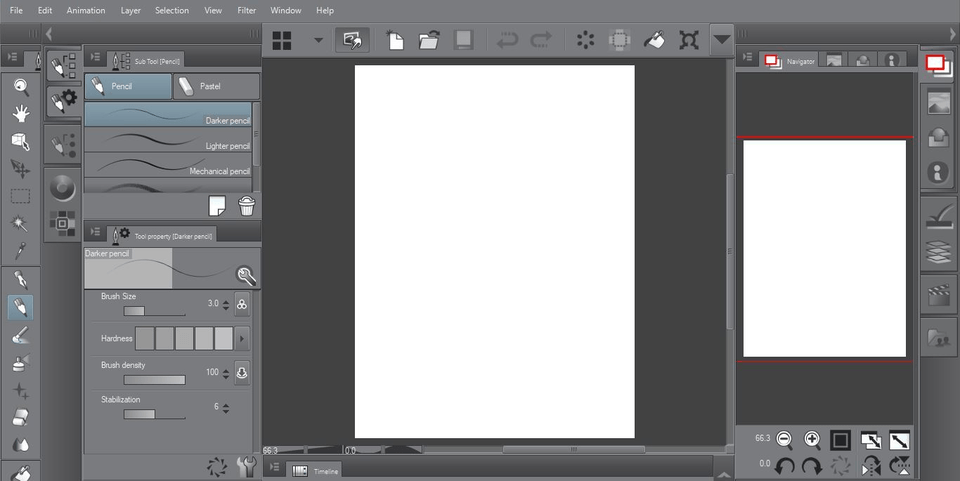This screenshot has height=481, width=960.
Task: Click the Open file folder icon
Action: [x=429, y=40]
